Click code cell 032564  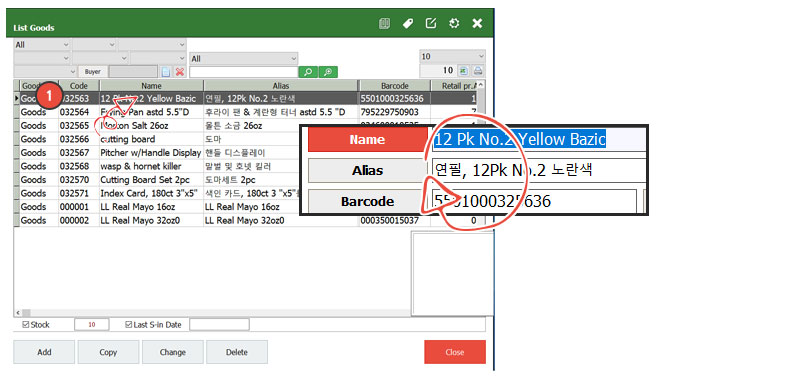click(x=79, y=112)
